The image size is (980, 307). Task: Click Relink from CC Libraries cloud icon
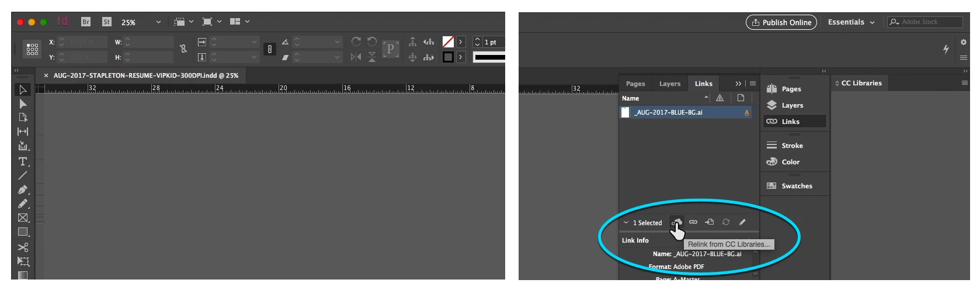pyautogui.click(x=676, y=222)
